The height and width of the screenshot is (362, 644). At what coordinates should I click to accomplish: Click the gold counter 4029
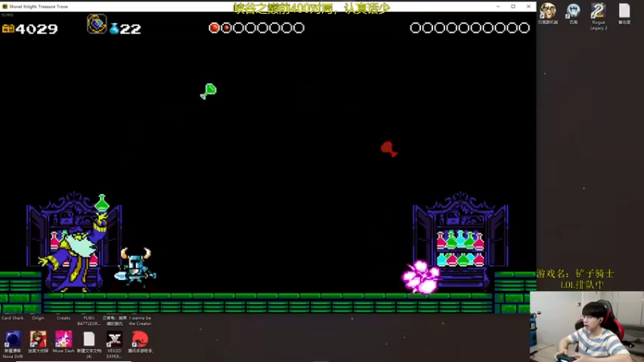(36, 29)
